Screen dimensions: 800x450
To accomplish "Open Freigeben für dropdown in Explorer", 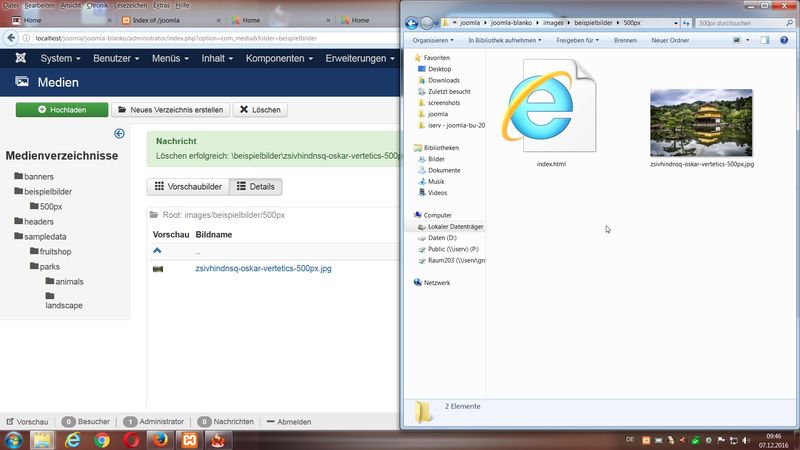I will pos(577,40).
